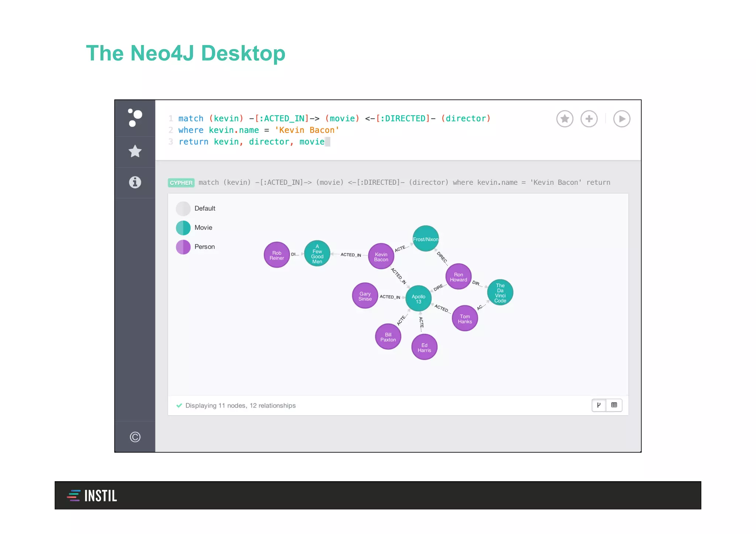Switch to graph visualization view
Screen dimensions: 756x534
point(599,405)
